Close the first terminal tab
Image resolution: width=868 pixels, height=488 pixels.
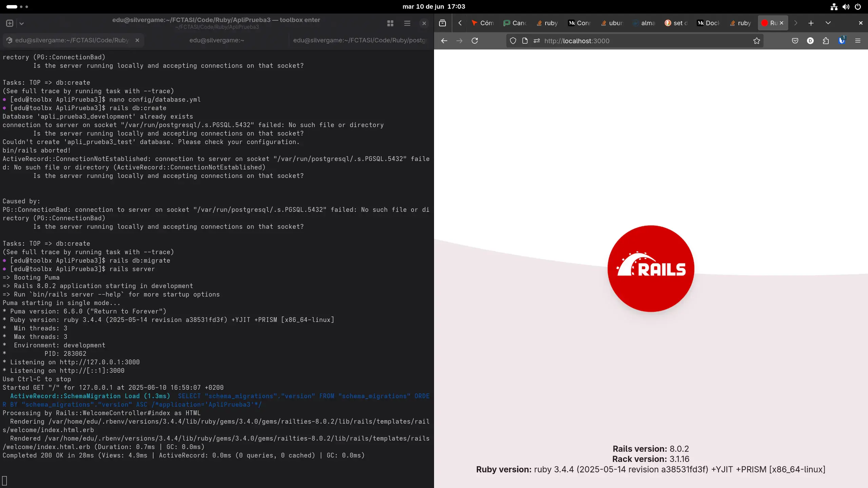point(137,40)
